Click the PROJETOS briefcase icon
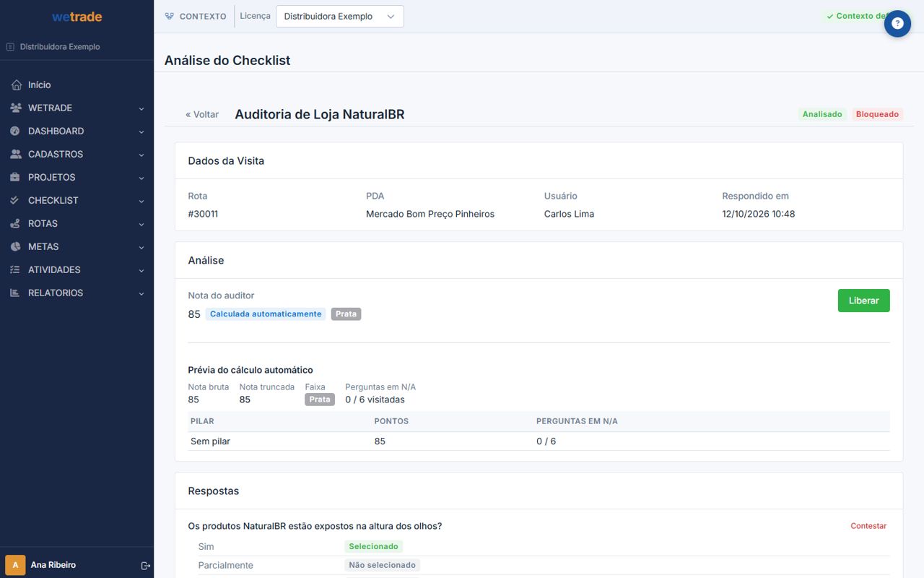 (16, 178)
